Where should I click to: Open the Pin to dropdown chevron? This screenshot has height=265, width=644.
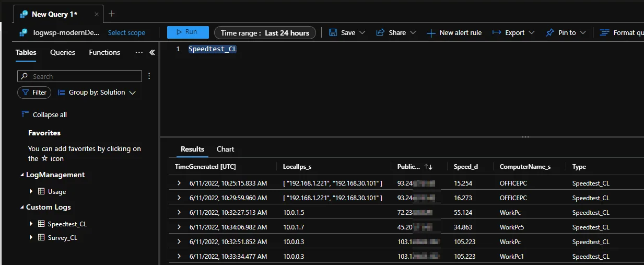(x=583, y=32)
